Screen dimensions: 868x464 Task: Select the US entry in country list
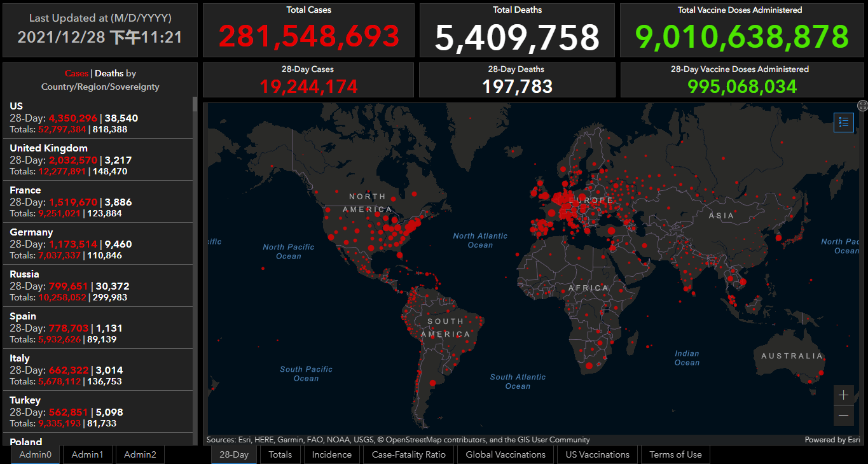click(x=98, y=118)
